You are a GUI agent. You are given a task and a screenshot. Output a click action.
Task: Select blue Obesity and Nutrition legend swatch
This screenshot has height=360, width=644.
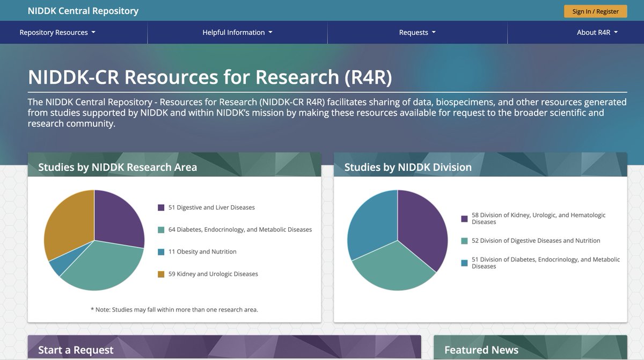point(161,251)
